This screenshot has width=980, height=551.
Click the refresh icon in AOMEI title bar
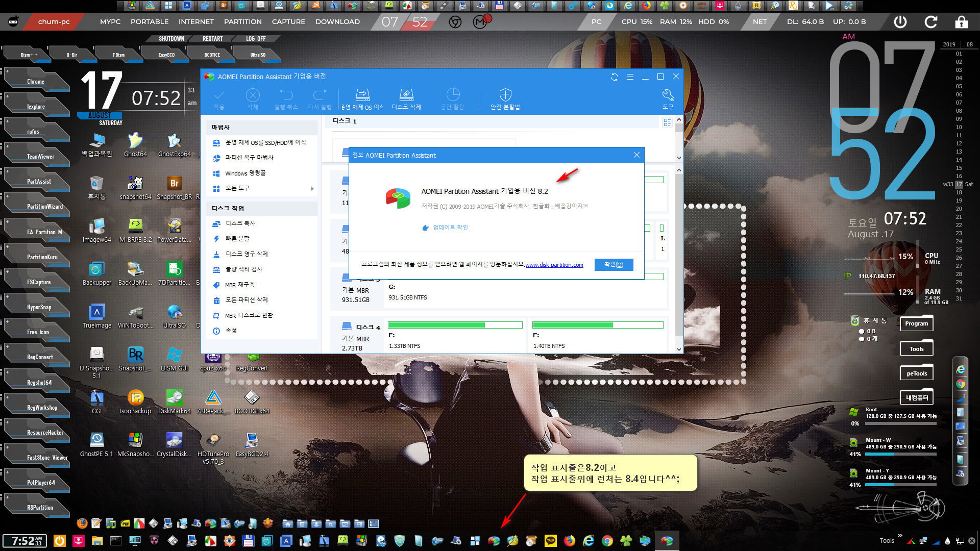click(x=615, y=77)
